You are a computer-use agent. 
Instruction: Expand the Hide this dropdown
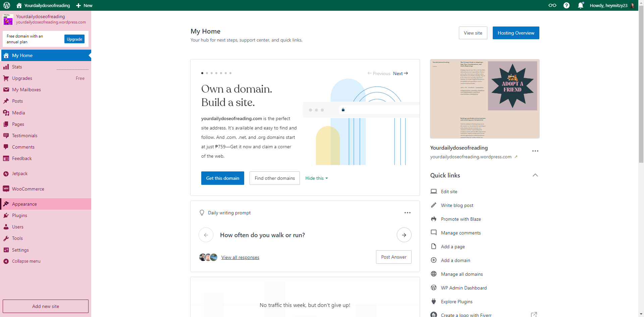click(317, 178)
